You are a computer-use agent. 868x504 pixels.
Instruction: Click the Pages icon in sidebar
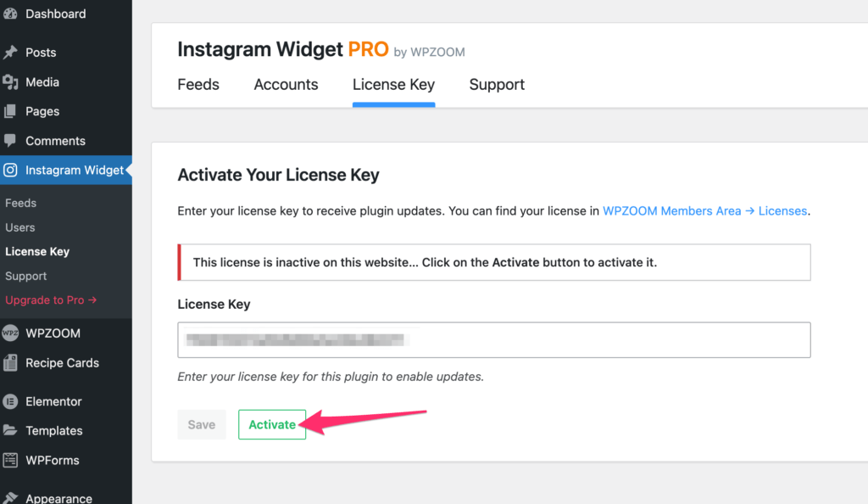click(10, 111)
